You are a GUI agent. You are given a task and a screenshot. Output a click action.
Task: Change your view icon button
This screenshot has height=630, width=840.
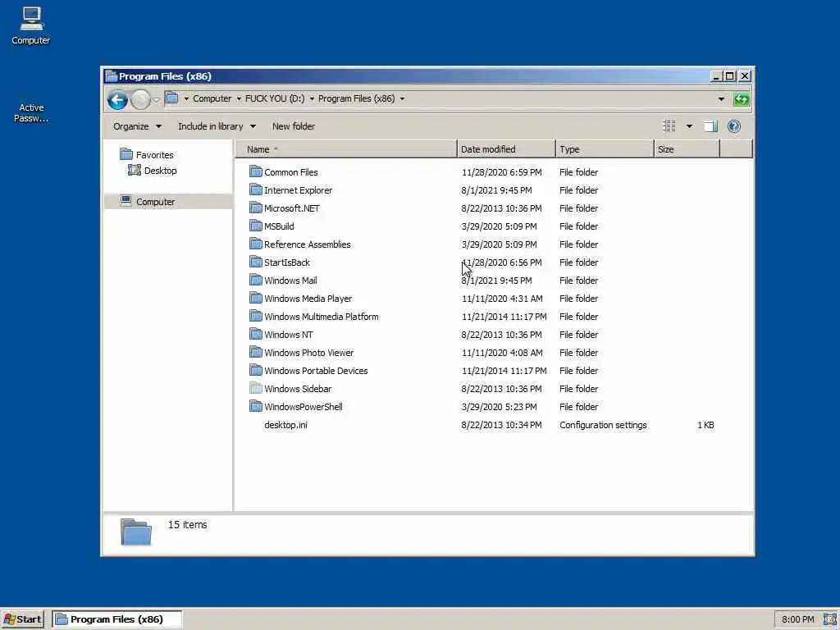coord(669,126)
